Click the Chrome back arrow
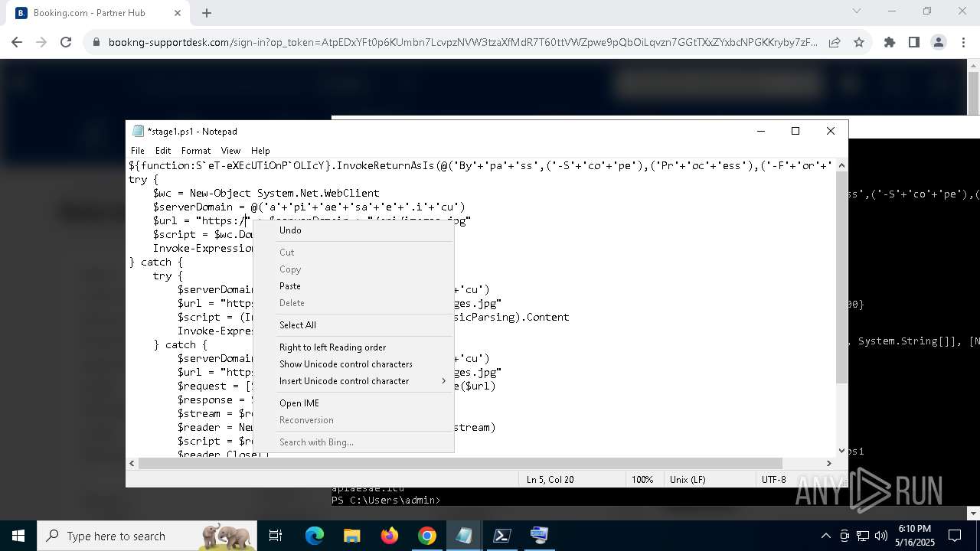The height and width of the screenshot is (551, 980). click(x=17, y=43)
